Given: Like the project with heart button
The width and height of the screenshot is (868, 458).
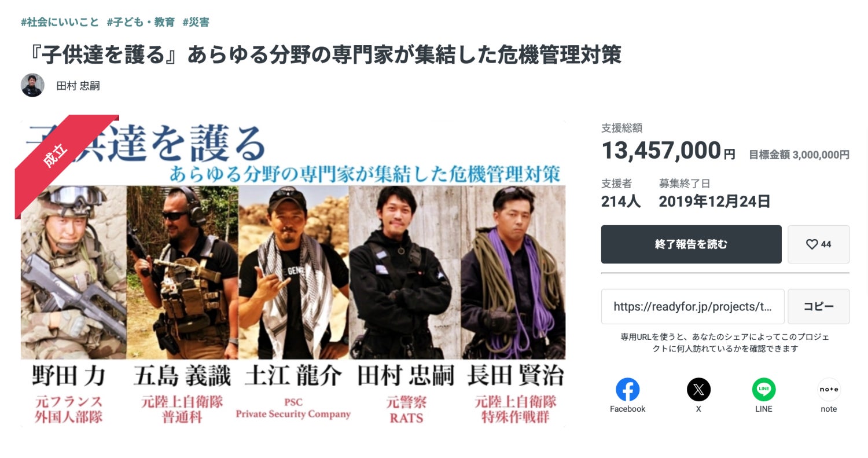Looking at the screenshot, I should tap(818, 244).
